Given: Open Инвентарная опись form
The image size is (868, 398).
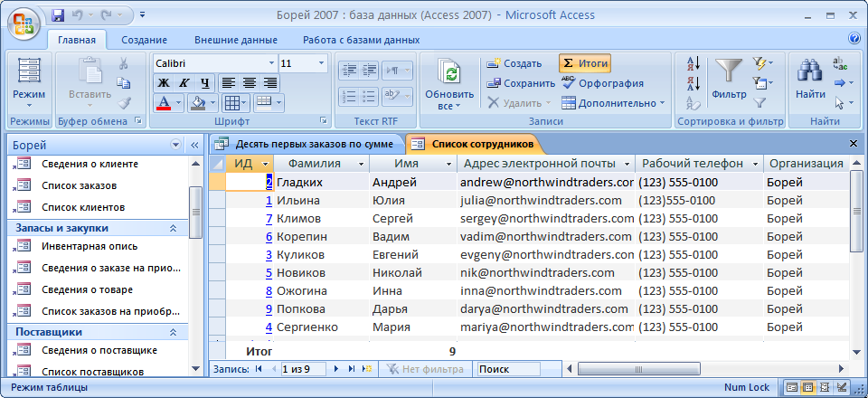Looking at the screenshot, I should coord(90,246).
